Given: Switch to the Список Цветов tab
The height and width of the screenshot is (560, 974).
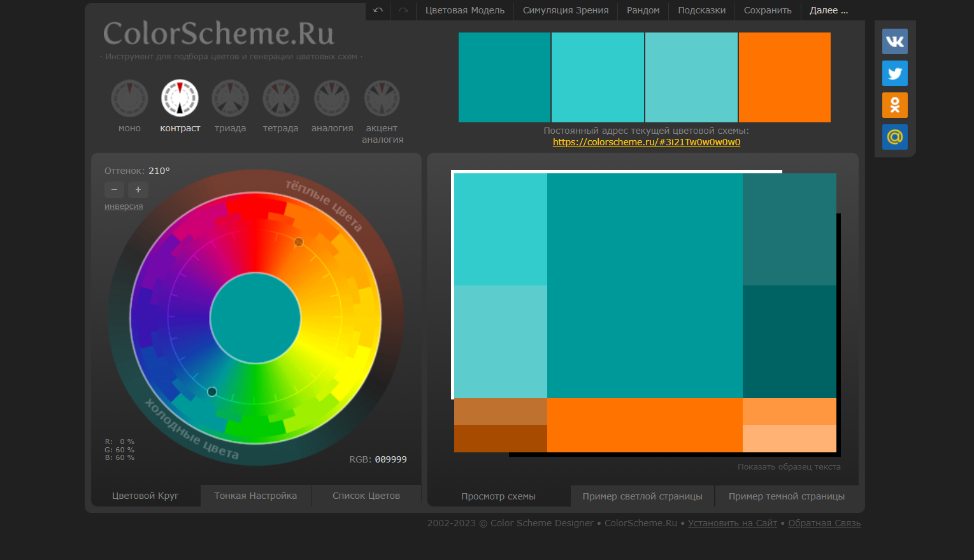Looking at the screenshot, I should pyautogui.click(x=366, y=496).
